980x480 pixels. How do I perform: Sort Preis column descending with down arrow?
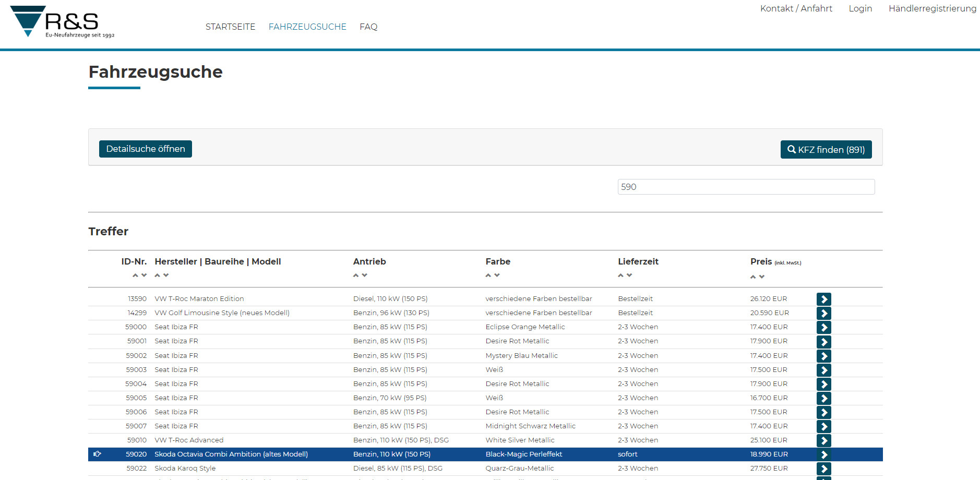[x=762, y=277]
